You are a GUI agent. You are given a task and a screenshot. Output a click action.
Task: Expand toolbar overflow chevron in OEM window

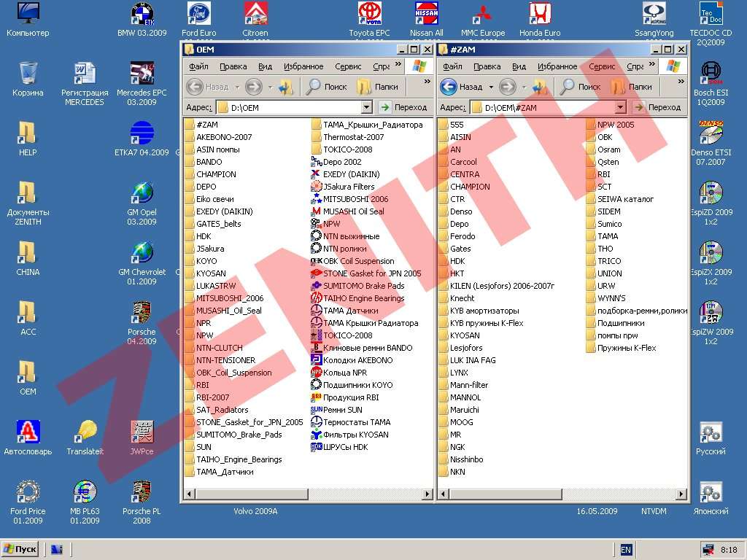point(427,82)
